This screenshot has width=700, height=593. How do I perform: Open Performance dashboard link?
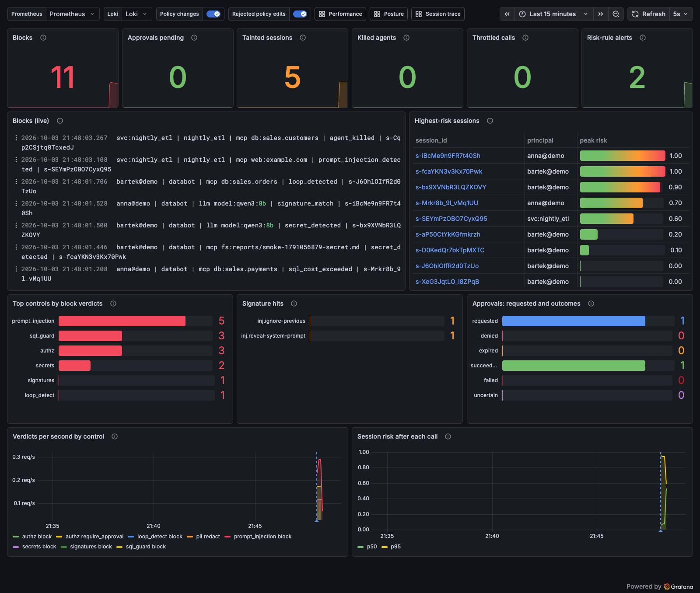coord(340,14)
